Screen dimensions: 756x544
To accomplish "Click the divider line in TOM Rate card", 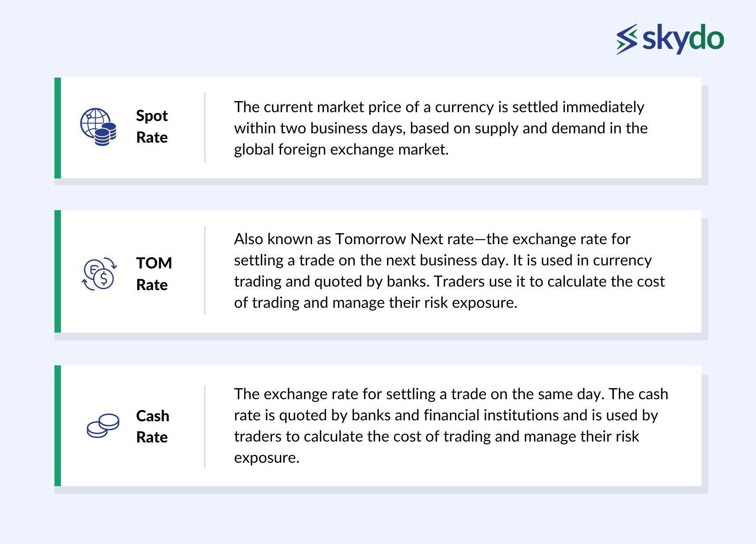I will [205, 270].
